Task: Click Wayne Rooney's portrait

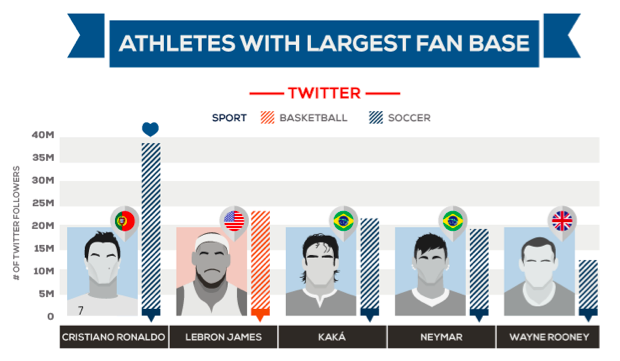Action: (x=539, y=271)
